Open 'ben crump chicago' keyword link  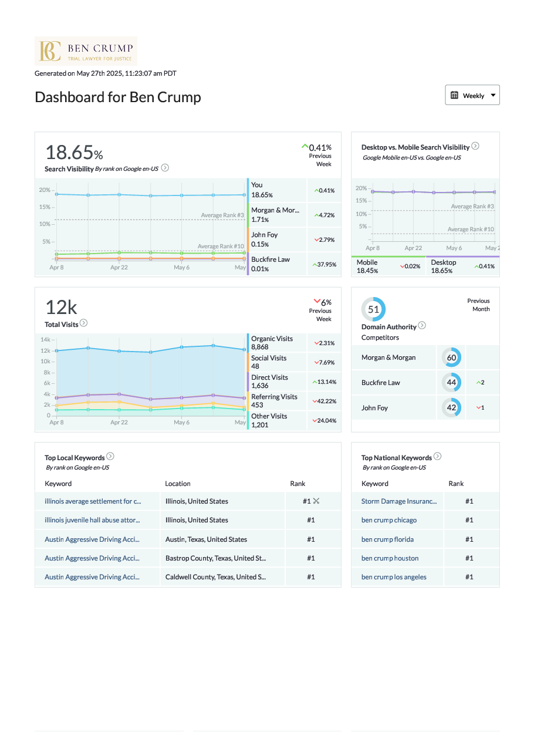[x=389, y=520]
